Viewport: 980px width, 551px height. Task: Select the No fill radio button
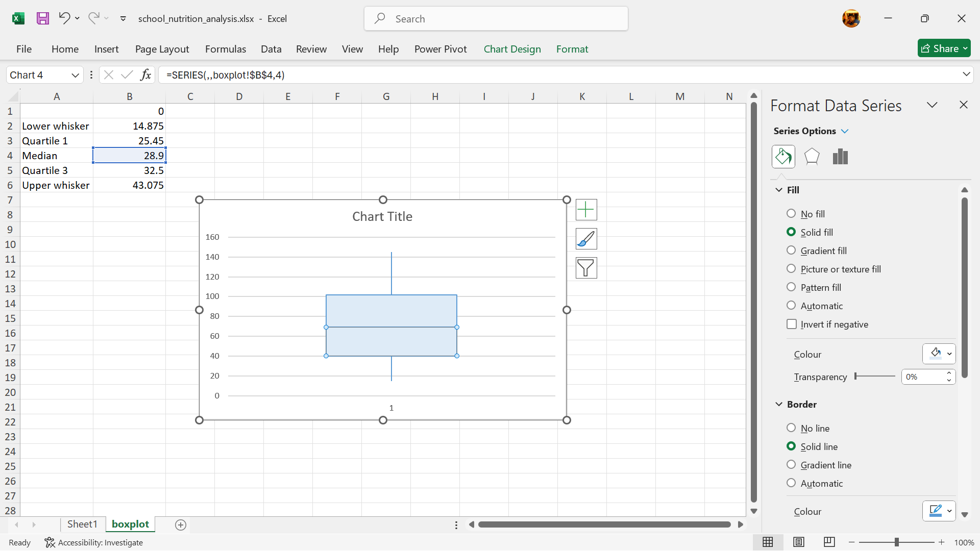click(791, 214)
